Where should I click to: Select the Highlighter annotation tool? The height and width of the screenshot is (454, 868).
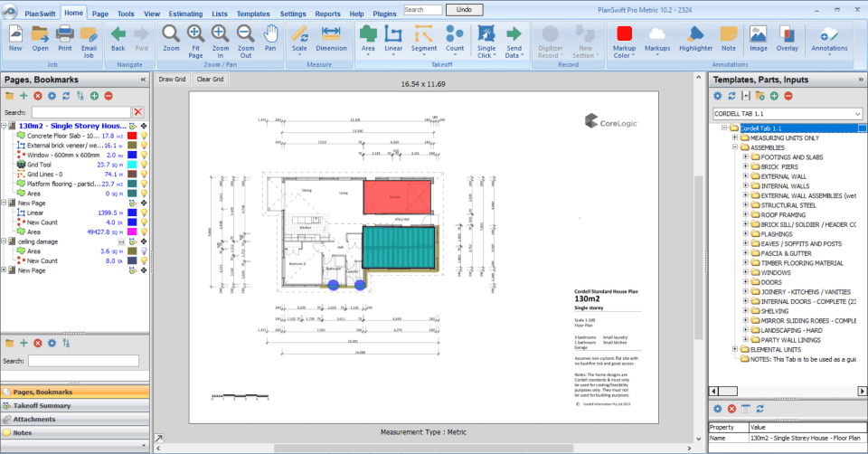tap(696, 39)
